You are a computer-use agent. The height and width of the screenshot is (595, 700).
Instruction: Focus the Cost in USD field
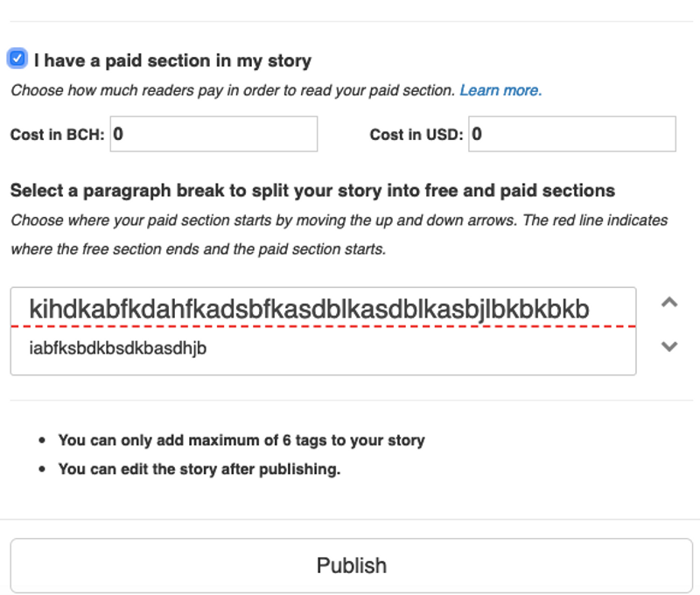[x=572, y=134]
